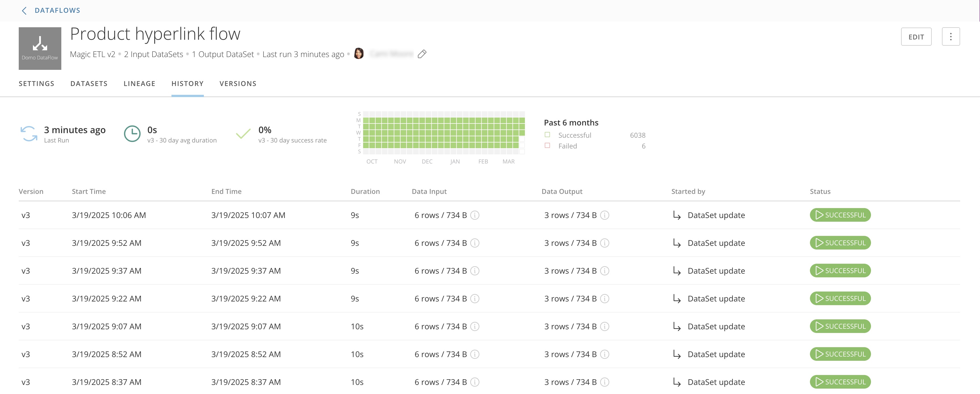Click the run history calendar heatmap
Viewport: 980px width, 394px height.
pyautogui.click(x=444, y=133)
